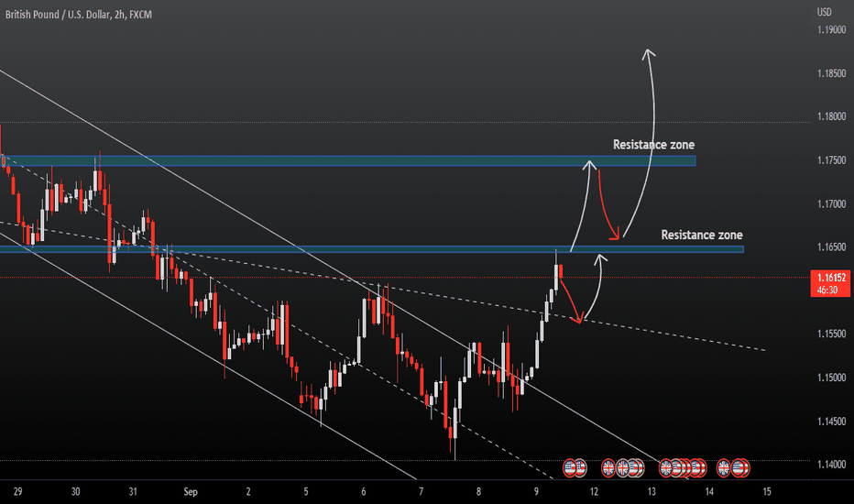
Task: Click the 7 date label on time axis
Action: [x=421, y=491]
